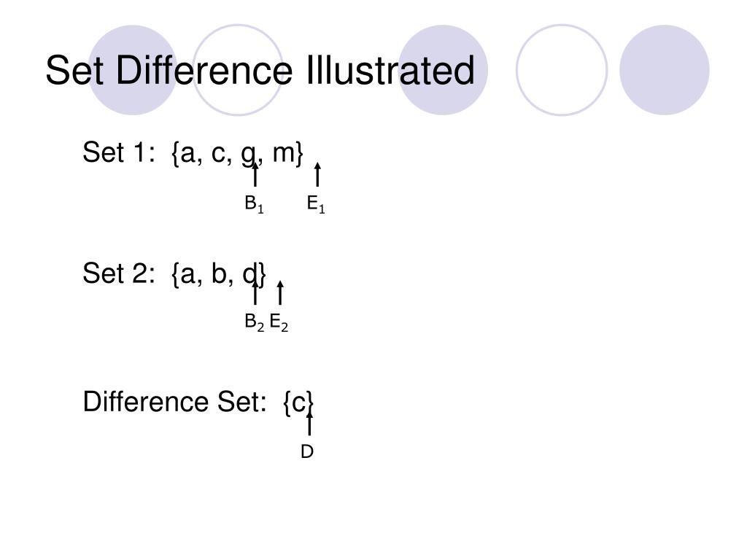Viewport: 747px width, 560px height.
Task: Click the arrow above label E2
Action: coord(280,293)
